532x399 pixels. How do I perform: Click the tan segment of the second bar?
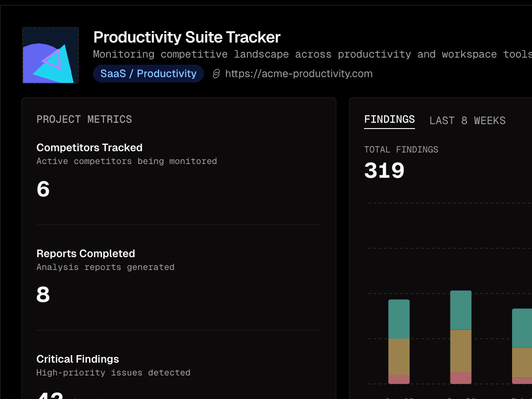[x=461, y=351]
